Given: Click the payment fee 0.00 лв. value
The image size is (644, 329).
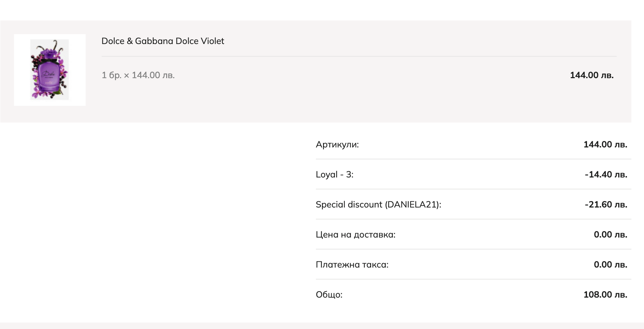Looking at the screenshot, I should tap(610, 264).
